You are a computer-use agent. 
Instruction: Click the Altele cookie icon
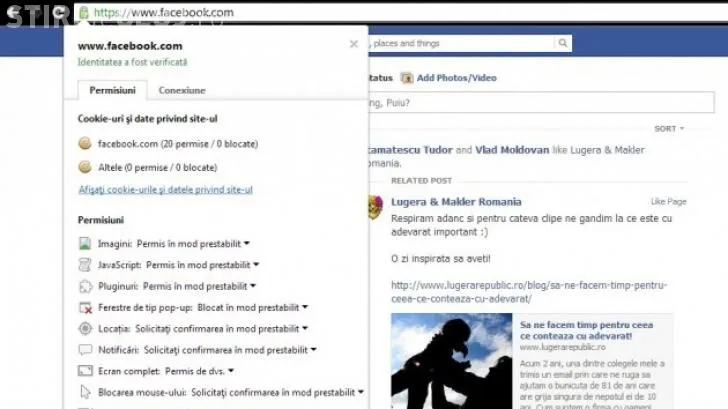point(85,167)
